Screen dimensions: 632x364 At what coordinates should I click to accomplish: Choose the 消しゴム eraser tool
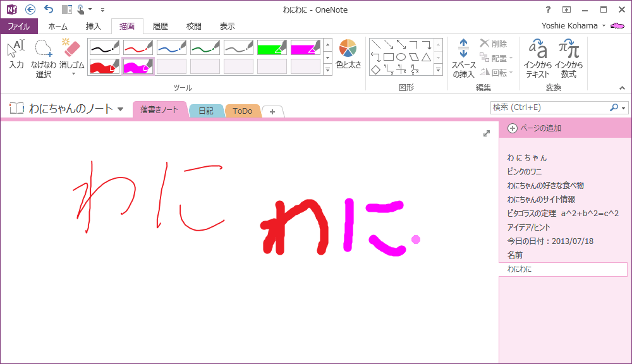pos(72,54)
